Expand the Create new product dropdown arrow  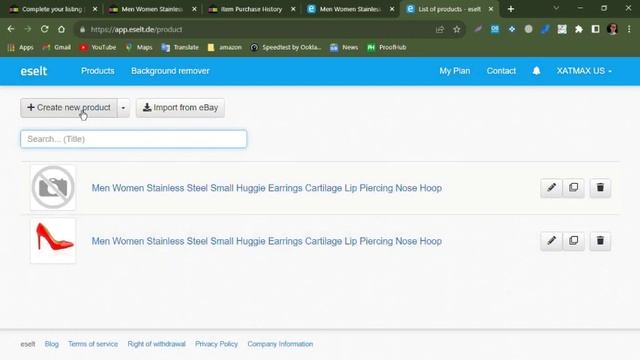123,108
